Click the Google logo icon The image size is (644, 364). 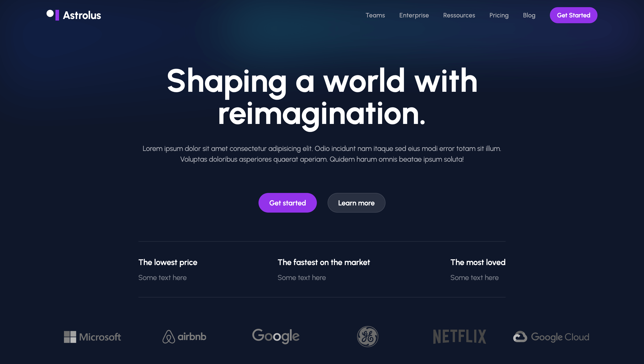tap(275, 337)
